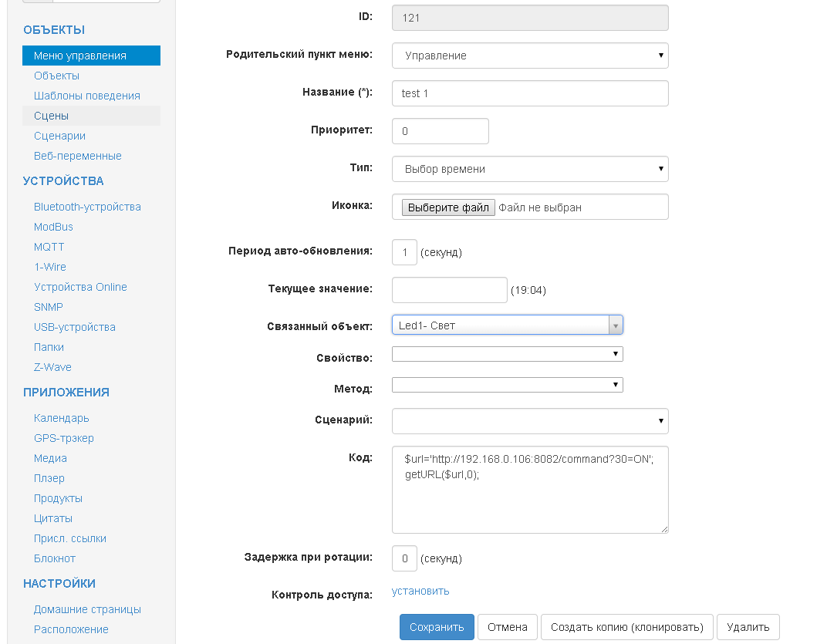817x644 pixels.
Task: Expand the Тип dropdown
Action: (530, 169)
